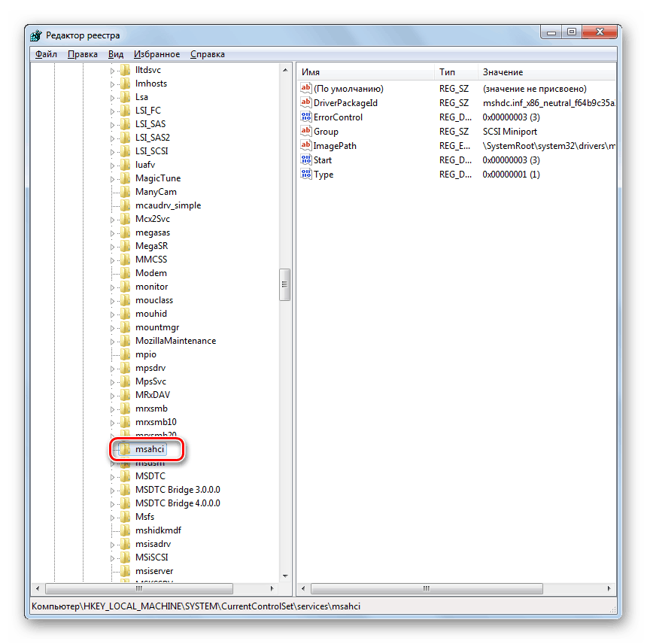Click the values pane scroll right arrow

tap(609, 589)
